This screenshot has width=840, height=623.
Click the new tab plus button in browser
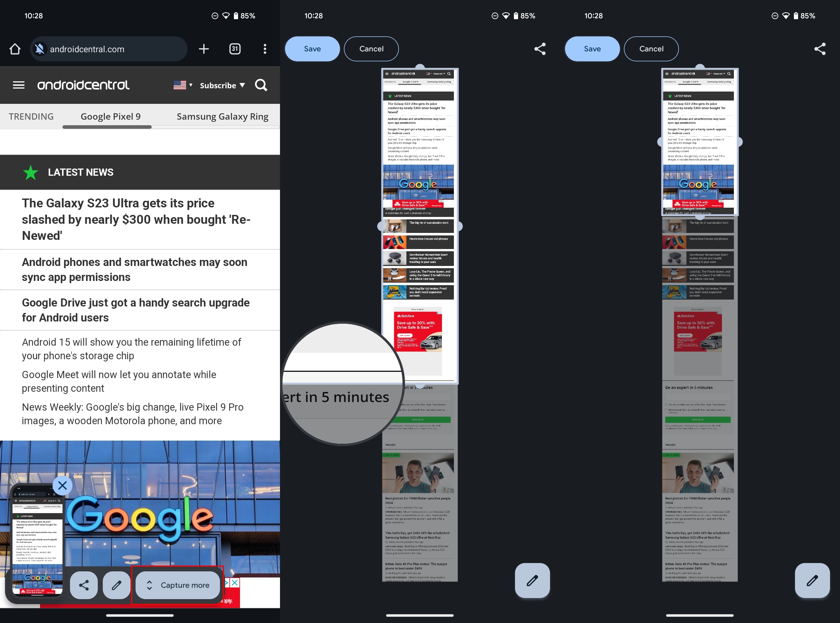pyautogui.click(x=204, y=48)
